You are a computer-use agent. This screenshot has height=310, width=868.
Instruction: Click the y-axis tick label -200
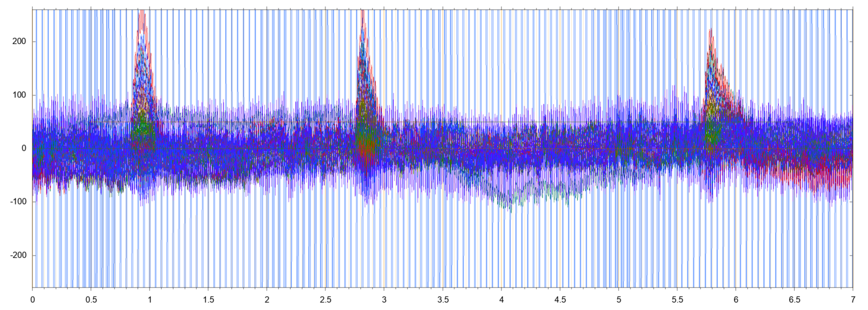(x=19, y=255)
